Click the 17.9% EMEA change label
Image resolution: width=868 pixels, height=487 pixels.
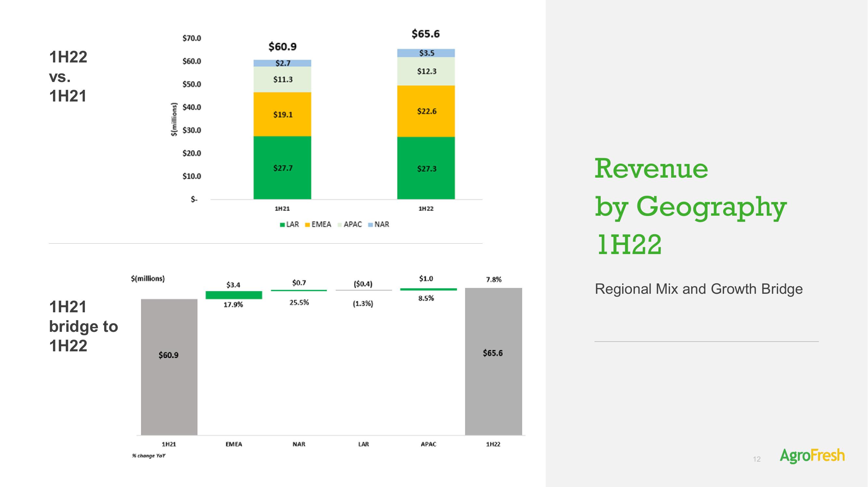click(233, 304)
